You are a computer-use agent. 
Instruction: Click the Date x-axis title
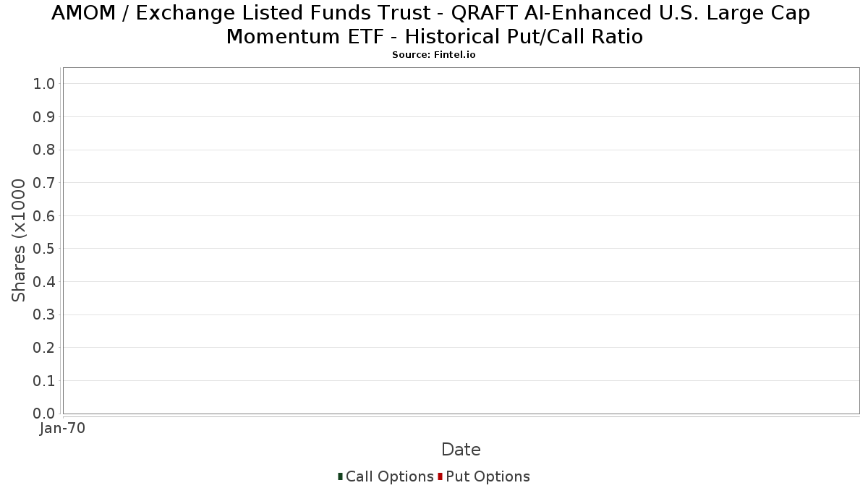(461, 450)
